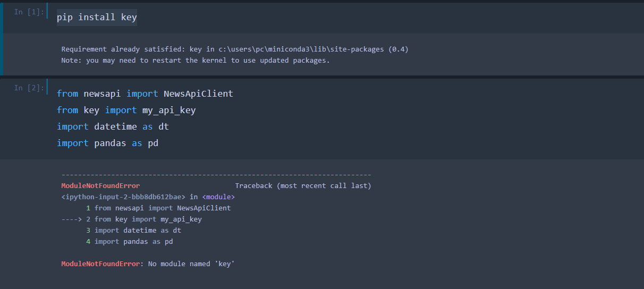Click the <module> label in traceback
The height and width of the screenshot is (289, 644).
(x=218, y=197)
